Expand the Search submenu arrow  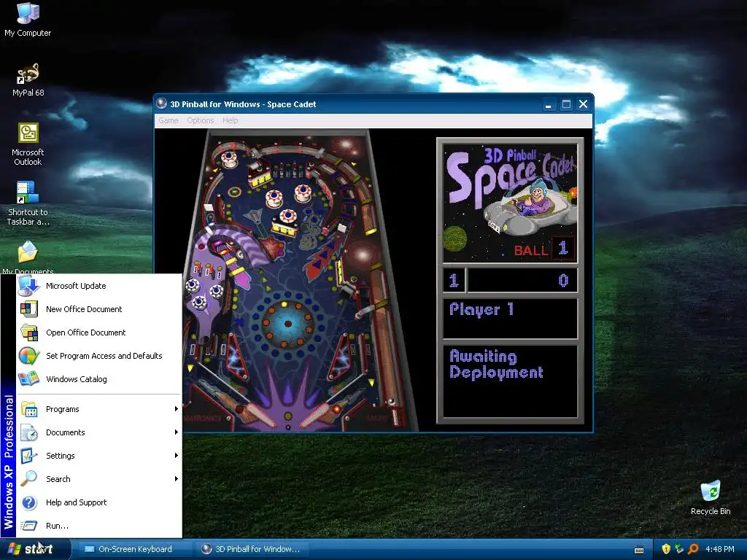point(177,478)
